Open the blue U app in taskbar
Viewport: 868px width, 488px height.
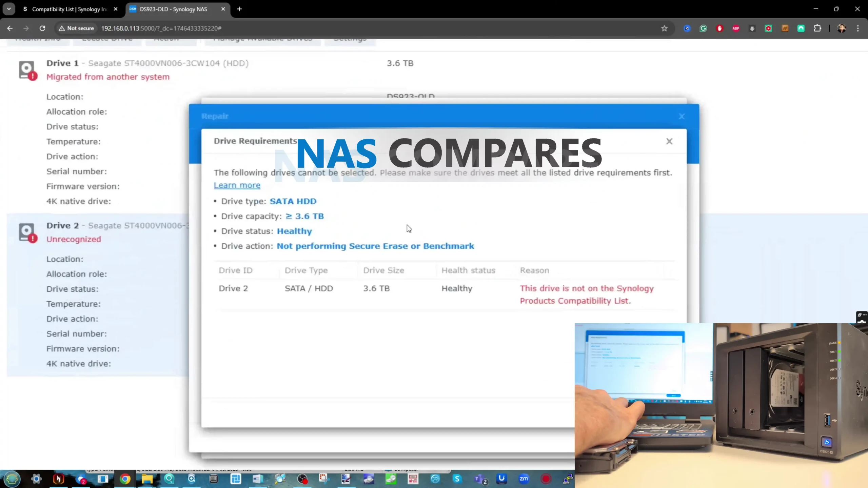coord(501,479)
